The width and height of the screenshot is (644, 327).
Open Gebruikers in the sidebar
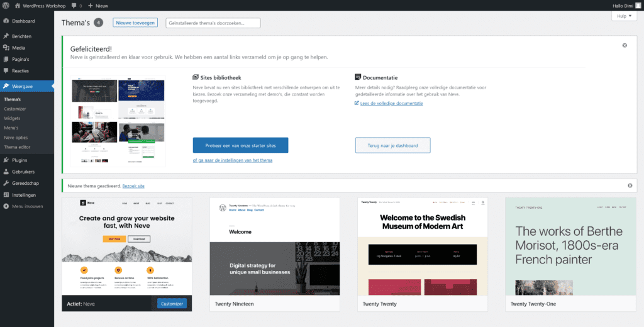pyautogui.click(x=26, y=172)
